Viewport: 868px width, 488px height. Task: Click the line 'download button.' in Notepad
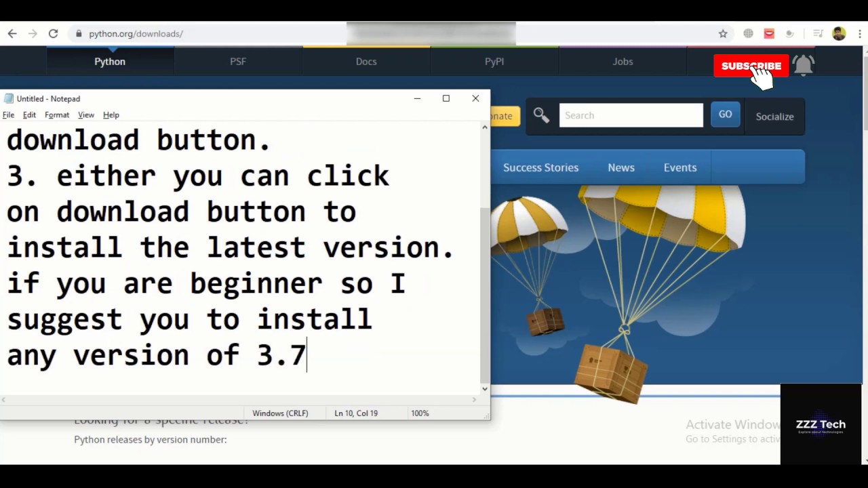click(139, 140)
